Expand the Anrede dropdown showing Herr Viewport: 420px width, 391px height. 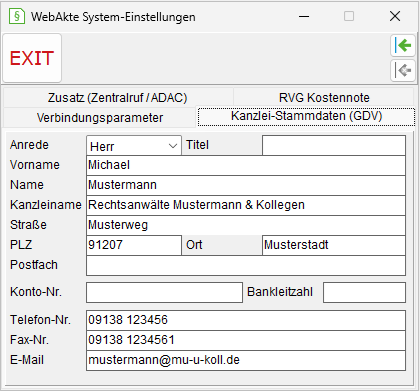pos(134,146)
